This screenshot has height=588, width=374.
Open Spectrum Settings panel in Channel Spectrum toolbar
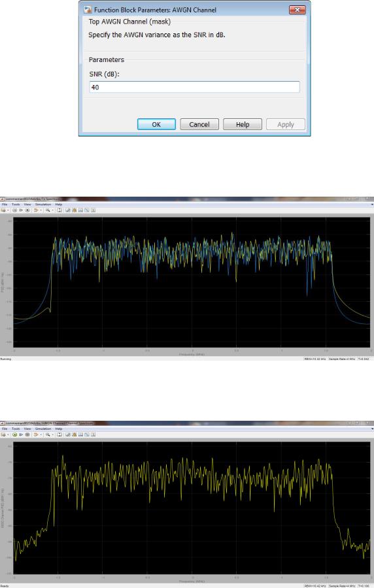point(68,434)
